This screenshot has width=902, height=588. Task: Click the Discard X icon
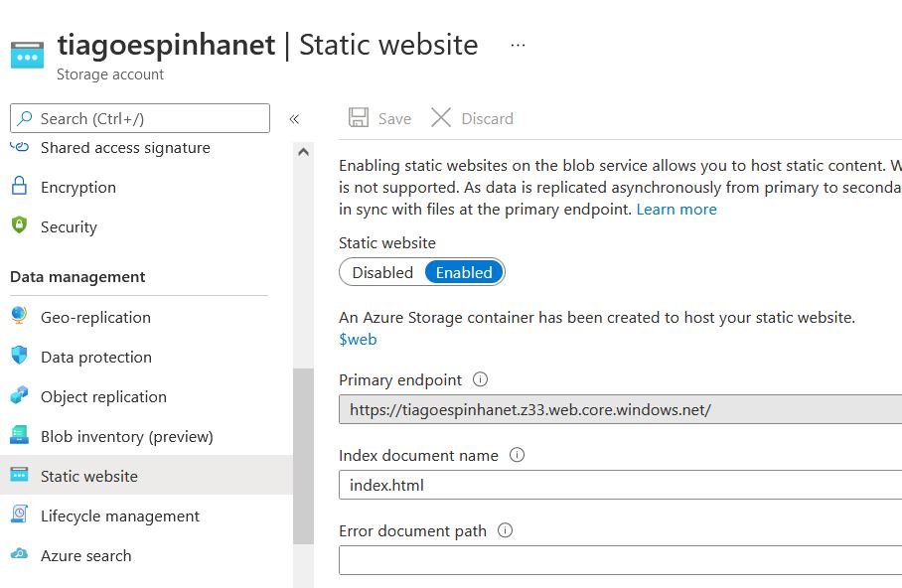tap(441, 117)
